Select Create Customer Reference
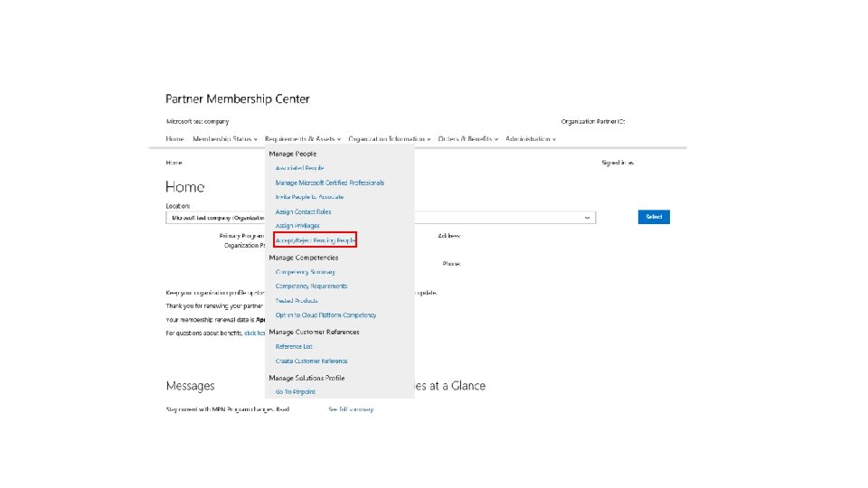Screen dimensions: 868x488 (312, 361)
